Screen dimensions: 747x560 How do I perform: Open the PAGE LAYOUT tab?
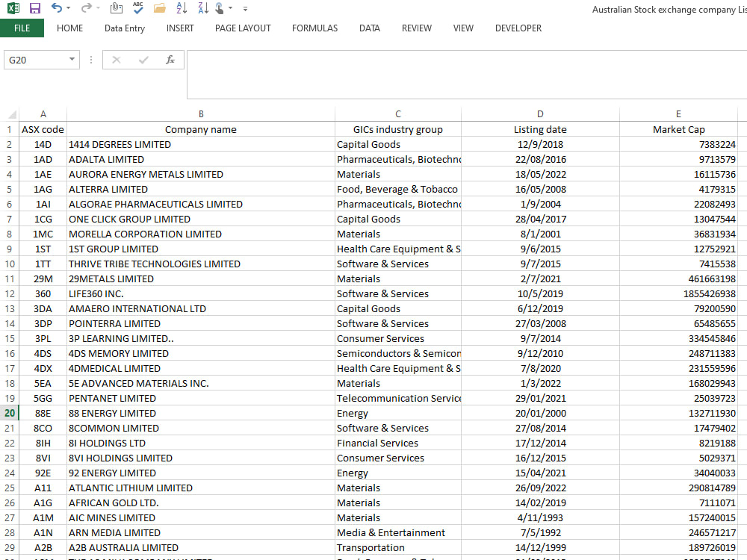click(243, 28)
